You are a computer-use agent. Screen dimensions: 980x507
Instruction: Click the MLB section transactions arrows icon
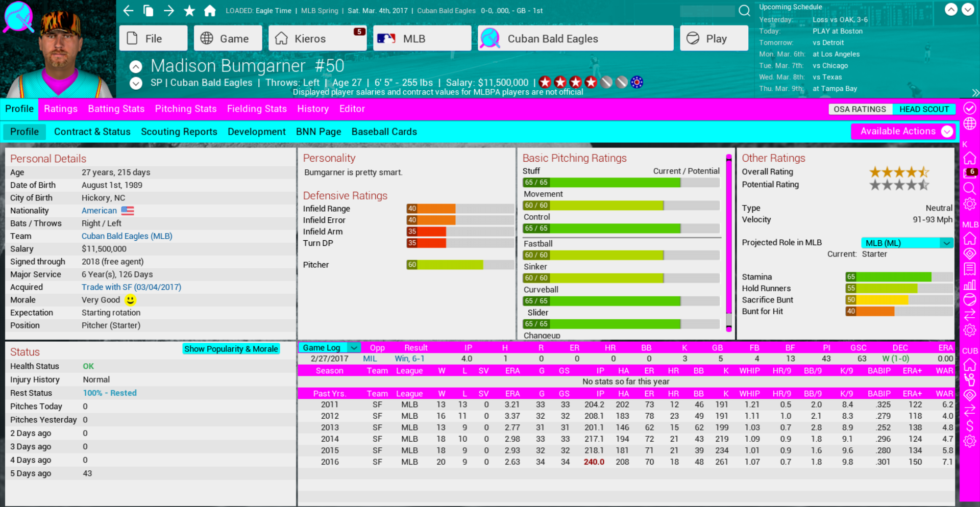(970, 315)
